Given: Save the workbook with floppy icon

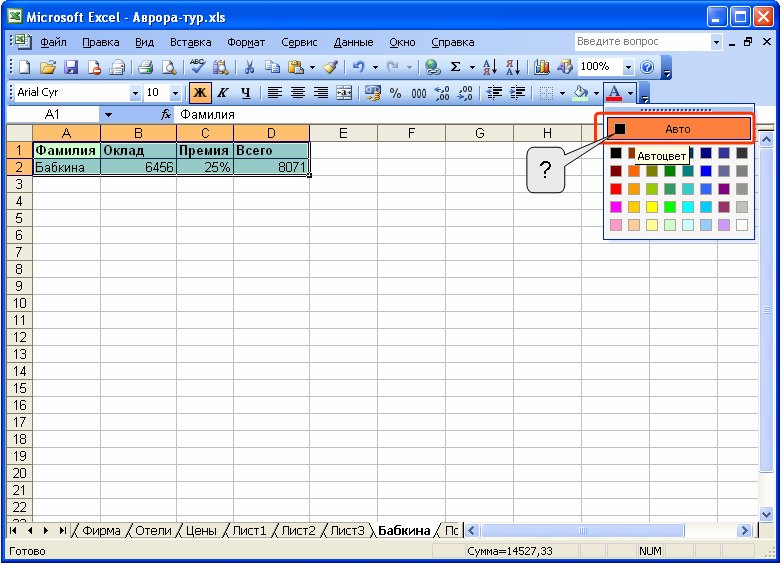Looking at the screenshot, I should (71, 67).
